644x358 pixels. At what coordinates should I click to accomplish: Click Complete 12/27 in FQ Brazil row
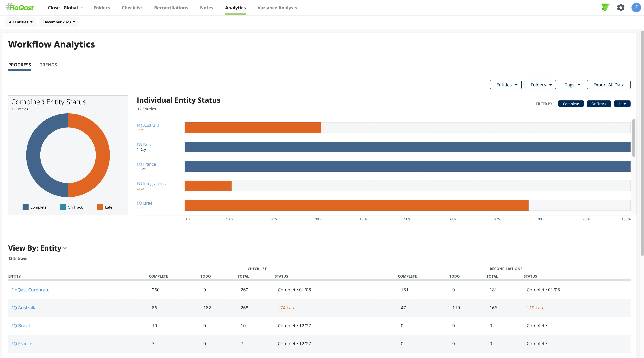click(x=294, y=326)
